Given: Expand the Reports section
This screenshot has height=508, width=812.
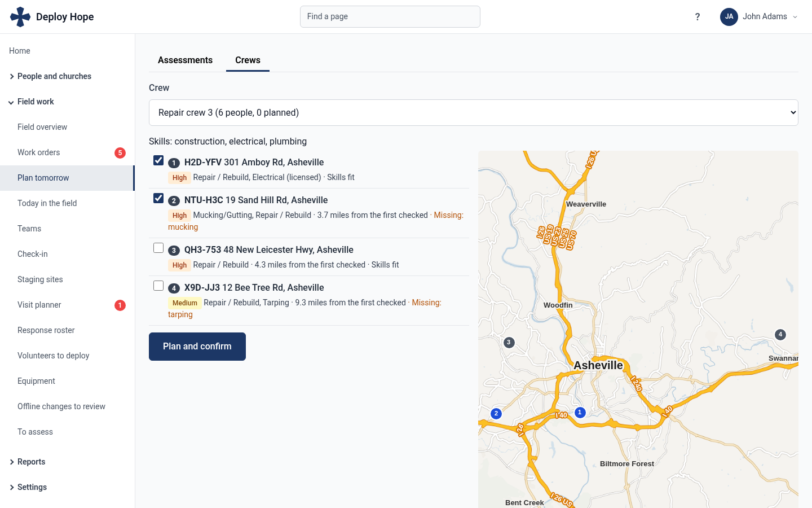Looking at the screenshot, I should click(68, 462).
